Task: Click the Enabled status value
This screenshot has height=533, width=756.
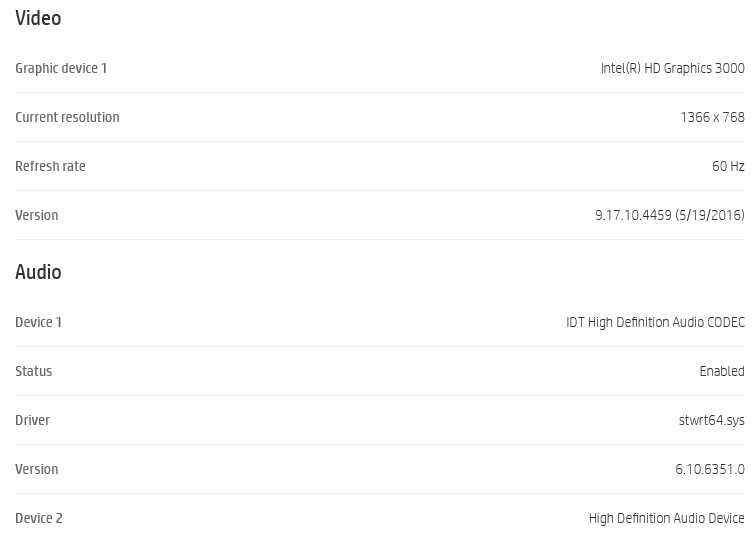Action: point(721,371)
